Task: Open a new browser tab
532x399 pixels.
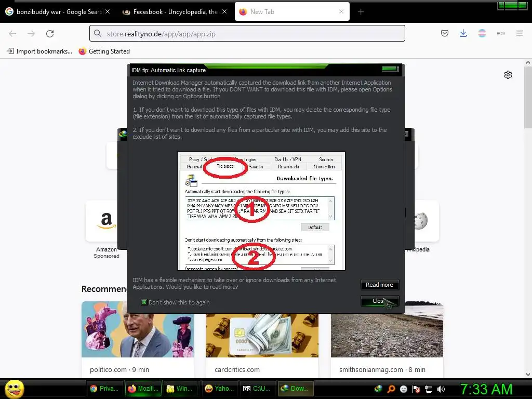Action: [x=361, y=12]
